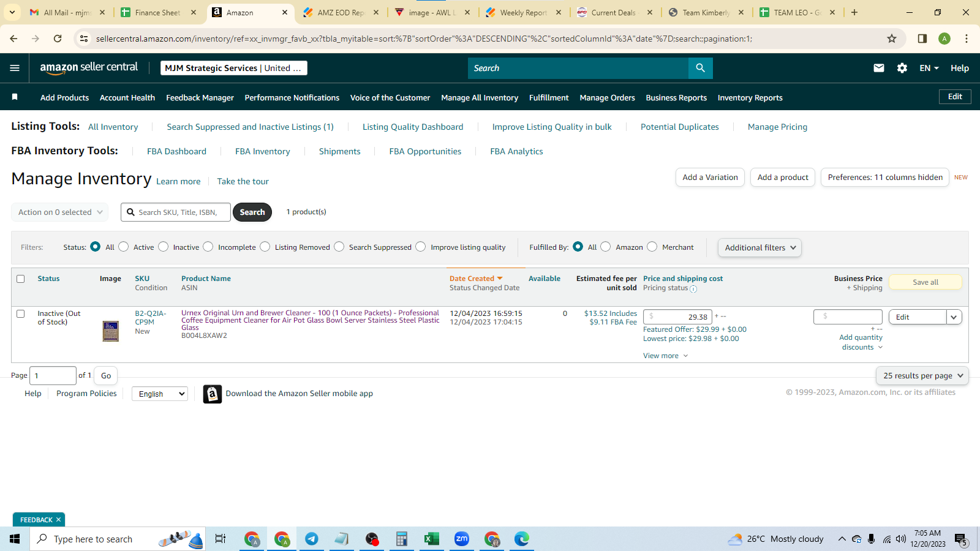
Task: Switch to the Finance Sheet browser tab
Action: point(158,12)
